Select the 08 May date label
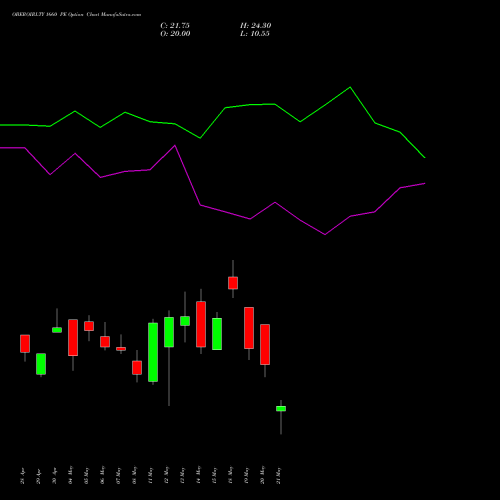This screenshot has width=500, height=500. pyautogui.click(x=134, y=475)
